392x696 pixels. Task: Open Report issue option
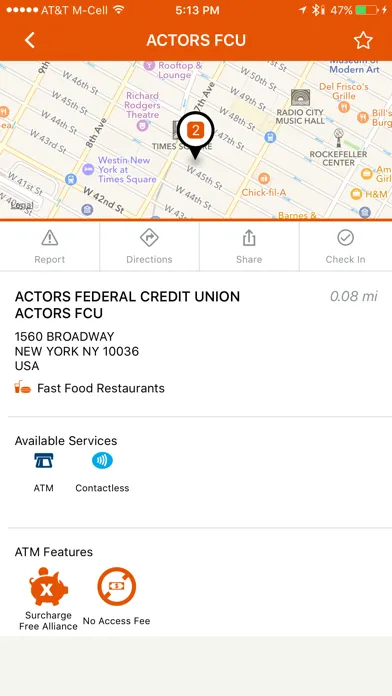pyautogui.click(x=50, y=247)
